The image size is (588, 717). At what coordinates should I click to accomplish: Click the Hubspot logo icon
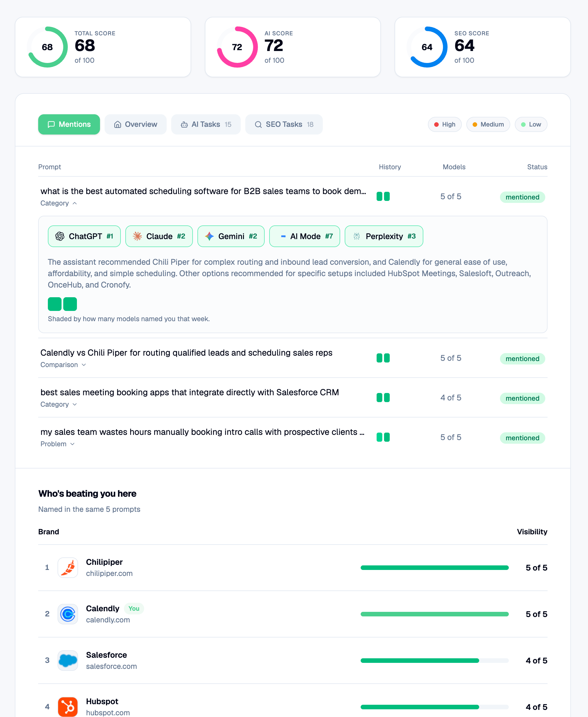[68, 707]
